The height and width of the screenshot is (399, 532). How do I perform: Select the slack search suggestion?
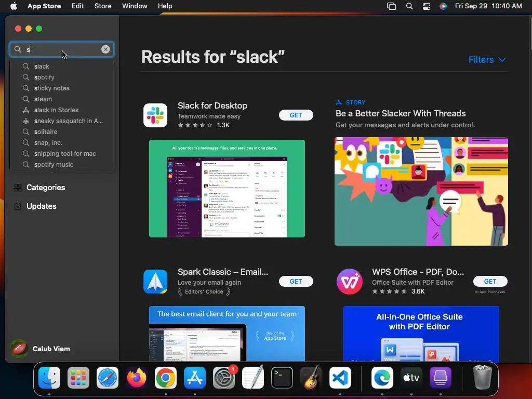62,66
